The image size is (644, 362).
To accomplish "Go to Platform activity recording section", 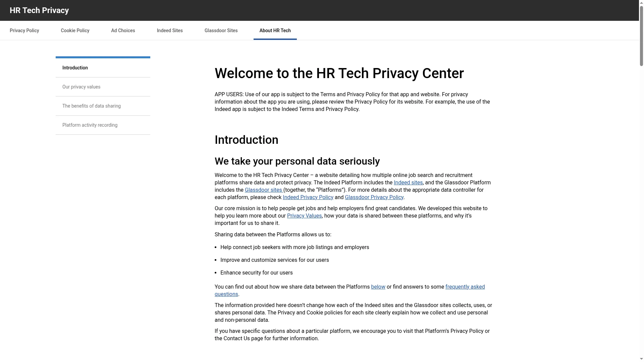I will tap(103, 125).
